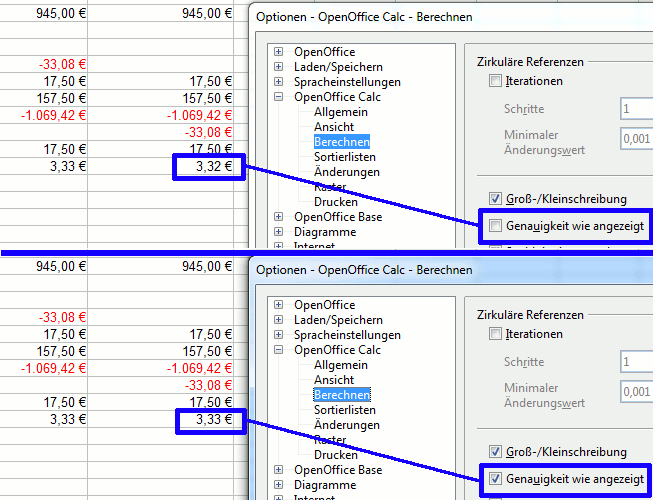Screen dimensions: 653x500
Task: Select Allgemein in upper dialog tree
Action: pos(335,112)
